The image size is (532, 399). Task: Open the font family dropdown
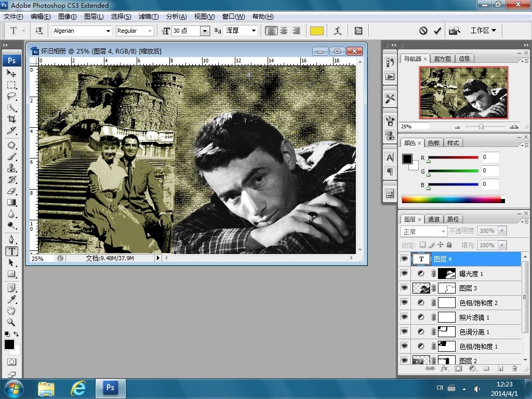(108, 31)
